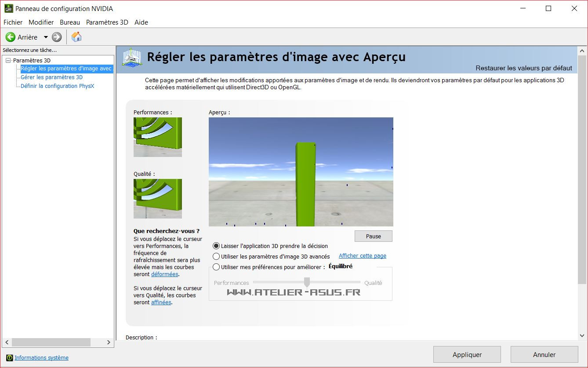Click the system information icon at bottom left
Viewport: 588px width, 368px height.
coord(10,357)
